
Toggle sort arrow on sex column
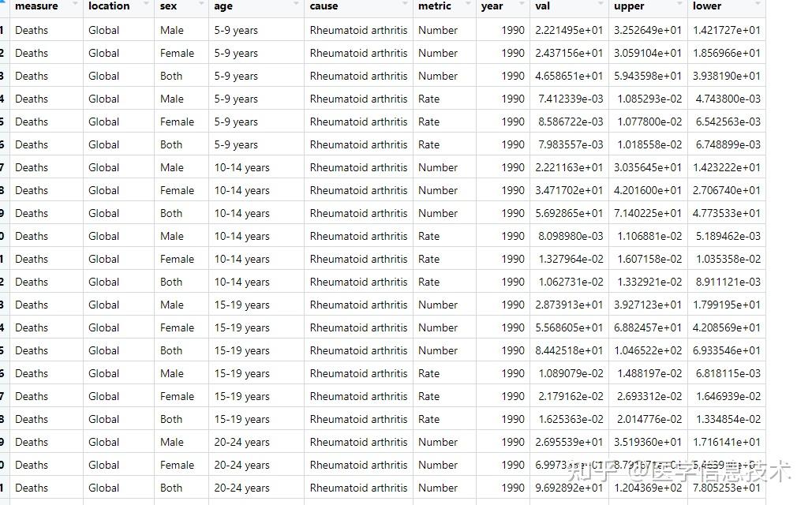[201, 6]
